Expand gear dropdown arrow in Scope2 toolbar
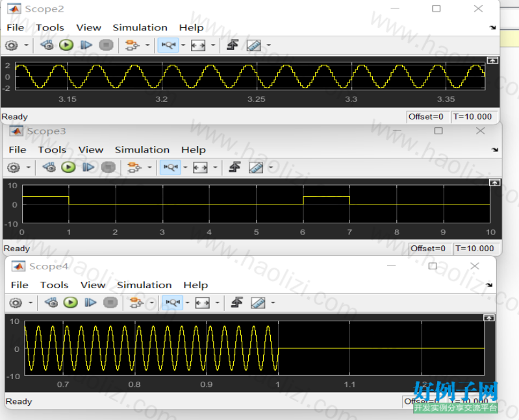 click(26, 45)
